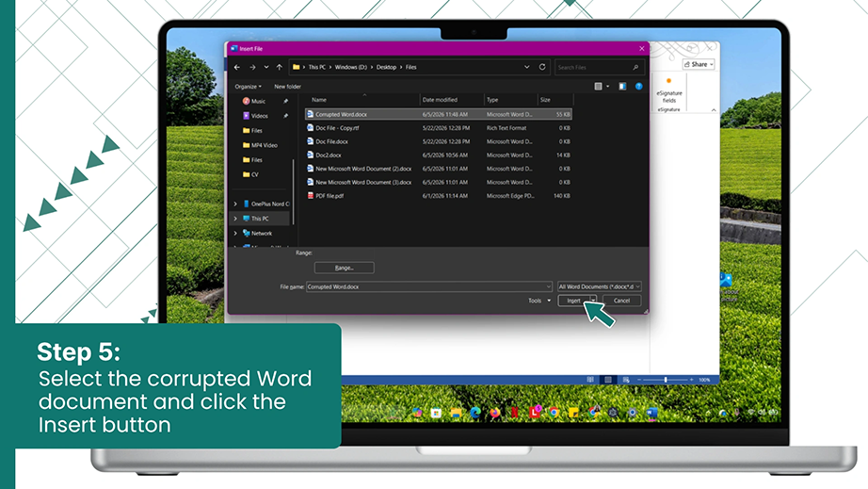868x489 pixels.
Task: Switch to Word on the taskbar
Action: [651, 413]
